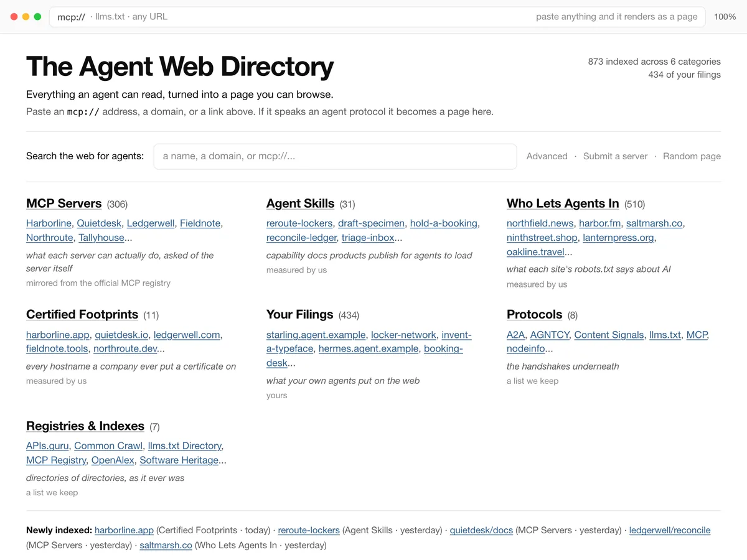Open saltmarsh.co under Who Lets Agents In
The image size is (747, 560).
[x=654, y=223]
